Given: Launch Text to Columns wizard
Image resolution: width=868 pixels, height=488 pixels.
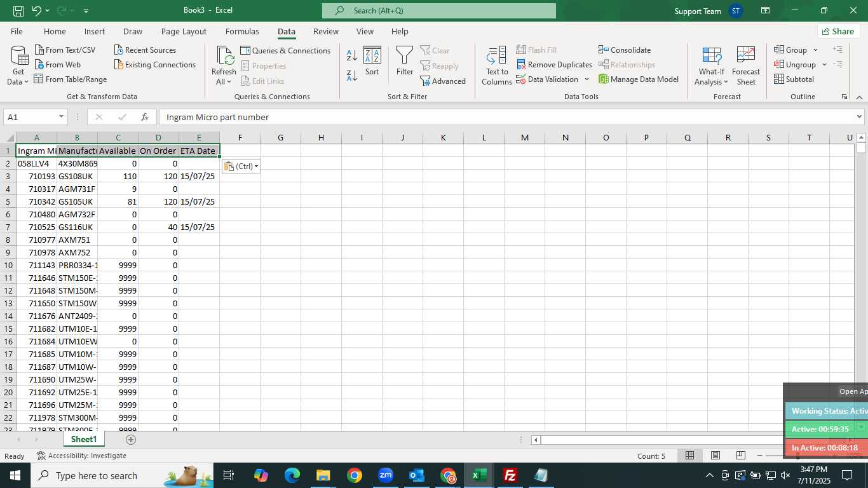Looking at the screenshot, I should pos(497,65).
